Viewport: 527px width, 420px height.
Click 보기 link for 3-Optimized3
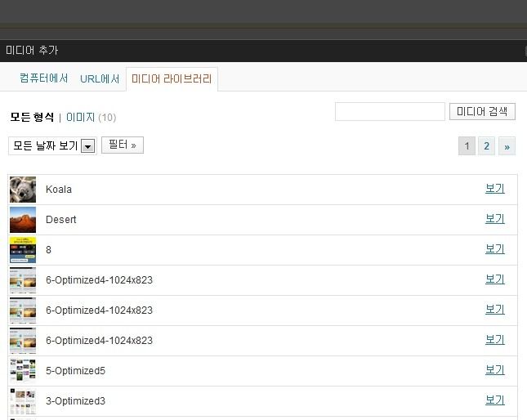495,400
